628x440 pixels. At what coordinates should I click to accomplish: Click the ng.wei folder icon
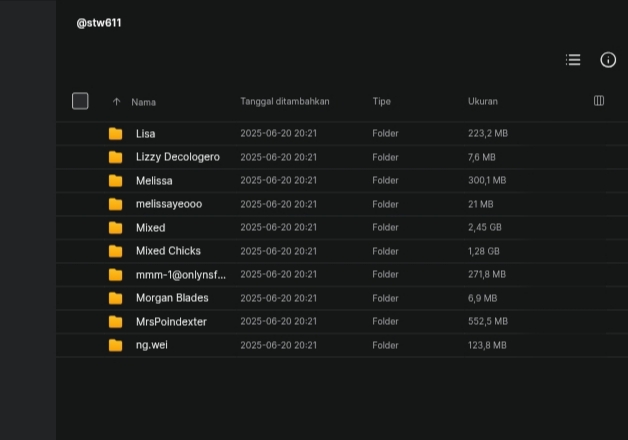115,345
